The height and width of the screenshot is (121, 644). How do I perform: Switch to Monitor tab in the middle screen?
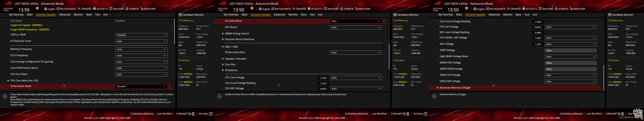[293, 15]
